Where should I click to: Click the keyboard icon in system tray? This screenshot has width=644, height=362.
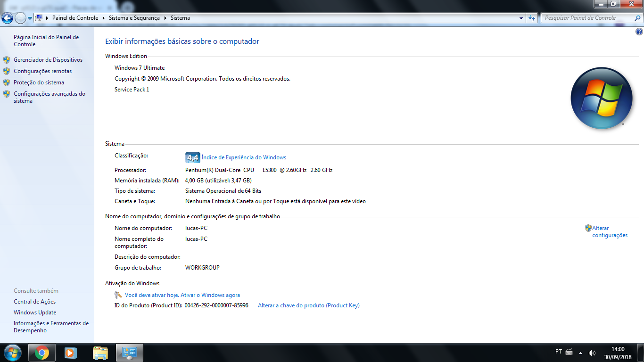[569, 352]
